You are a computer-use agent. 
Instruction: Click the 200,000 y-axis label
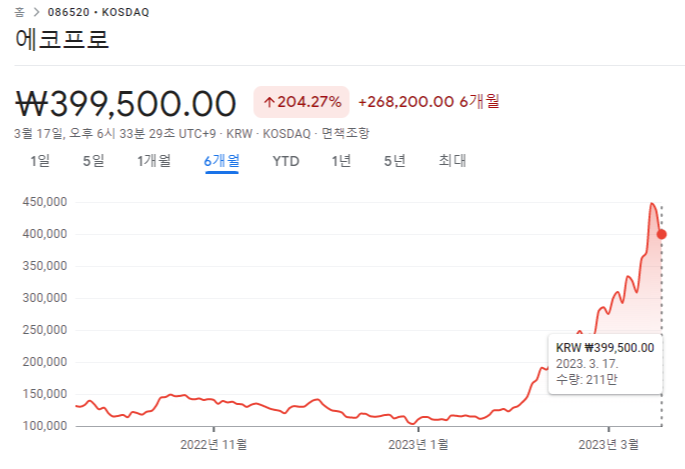tap(45, 362)
